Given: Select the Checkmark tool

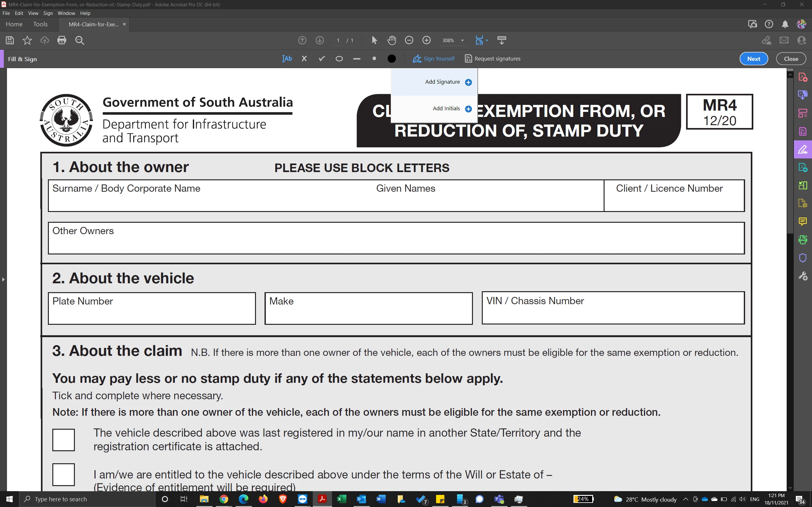Looking at the screenshot, I should 322,59.
